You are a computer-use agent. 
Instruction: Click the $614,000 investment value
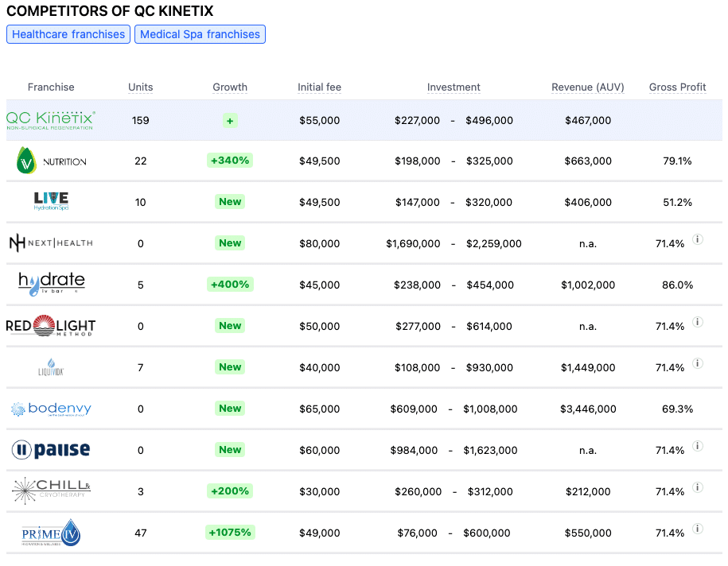(x=489, y=326)
